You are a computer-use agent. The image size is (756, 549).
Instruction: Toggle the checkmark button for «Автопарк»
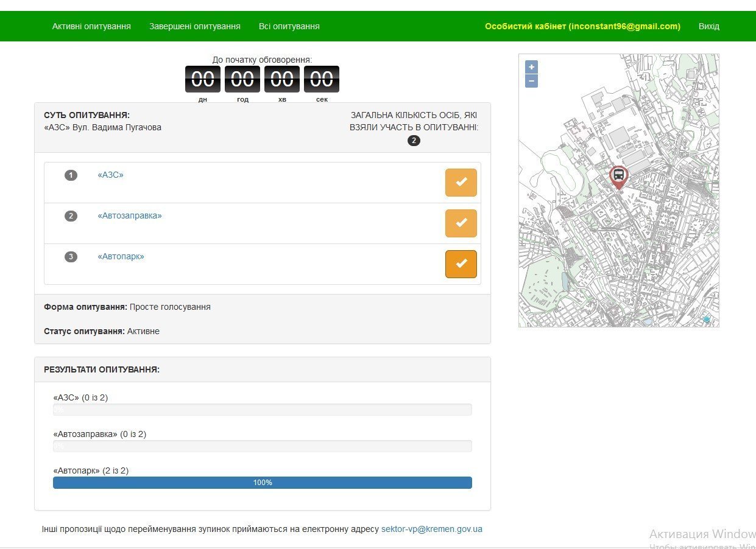[461, 264]
